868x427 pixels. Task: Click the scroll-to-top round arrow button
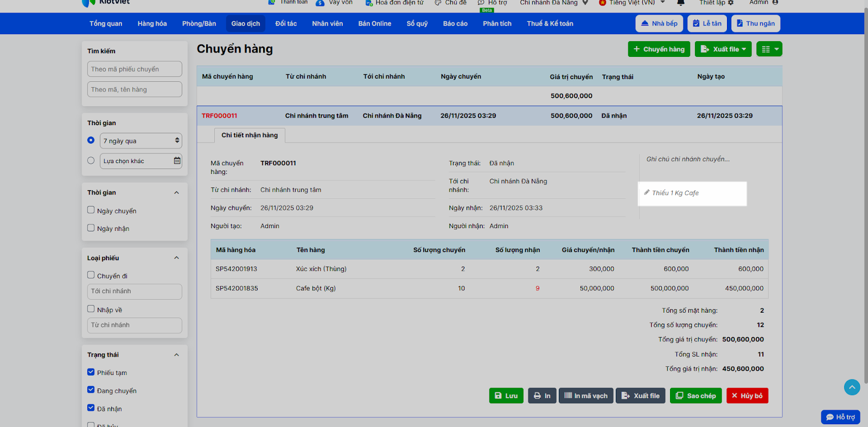[852, 387]
